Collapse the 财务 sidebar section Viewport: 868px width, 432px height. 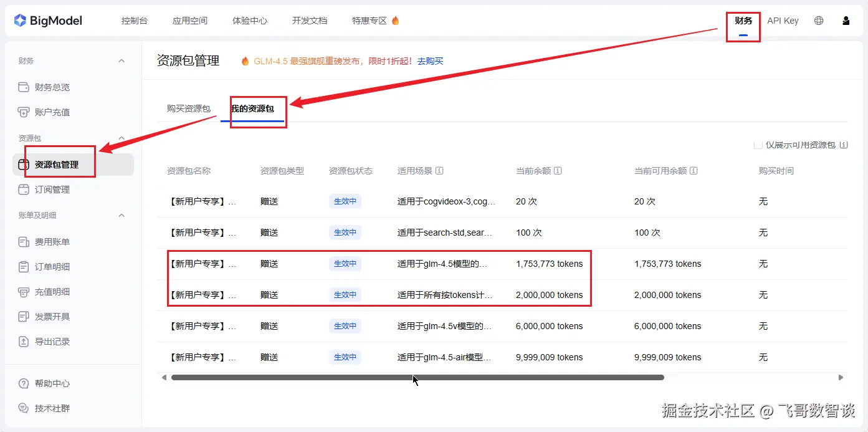[122, 61]
